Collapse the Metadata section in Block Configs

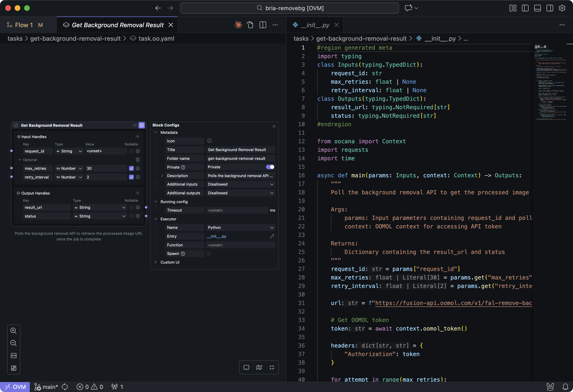point(156,132)
